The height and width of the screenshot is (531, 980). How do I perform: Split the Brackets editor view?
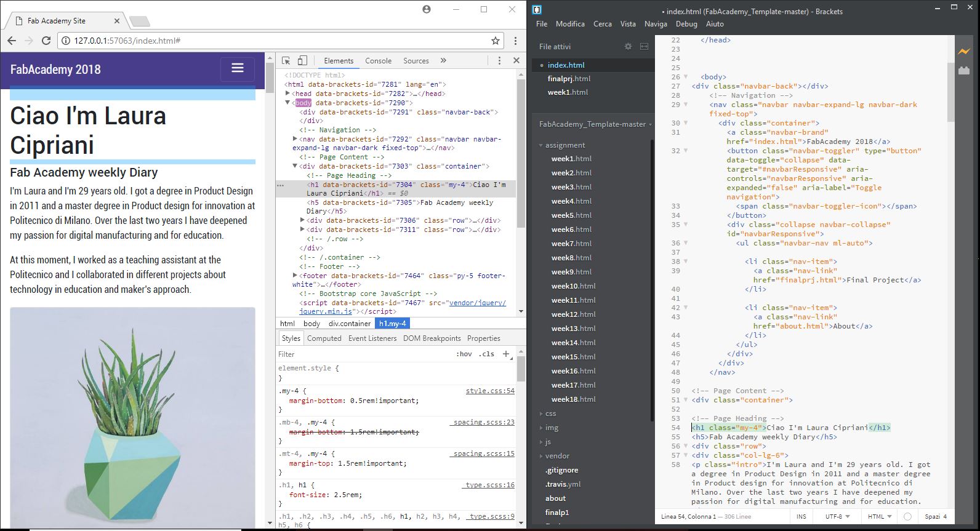644,46
